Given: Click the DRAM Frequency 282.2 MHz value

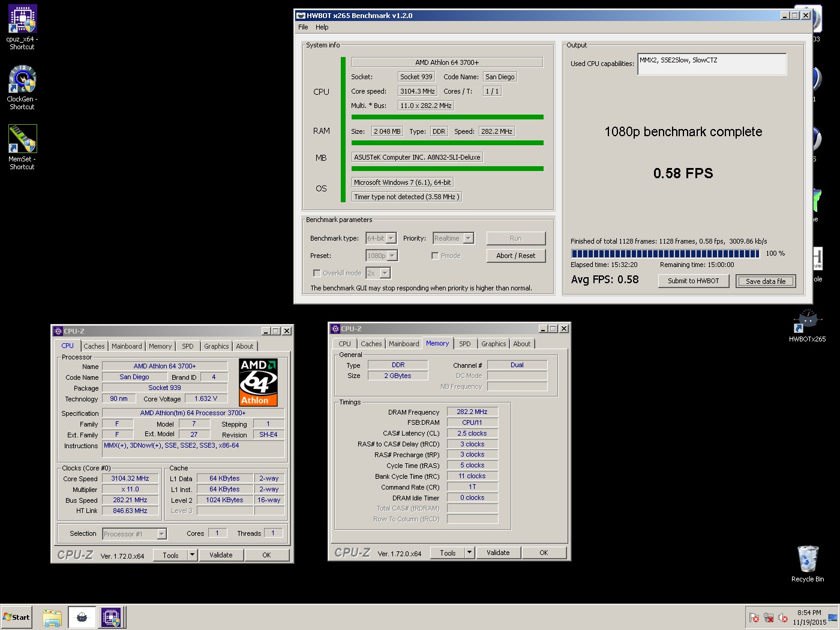Looking at the screenshot, I should click(472, 412).
